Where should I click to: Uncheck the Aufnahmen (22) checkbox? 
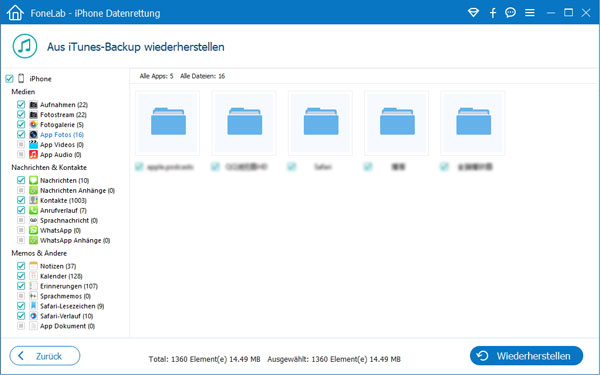click(x=21, y=104)
